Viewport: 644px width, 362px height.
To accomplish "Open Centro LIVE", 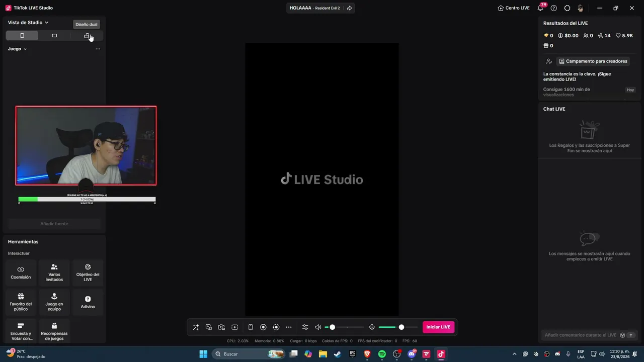I will 514,8.
